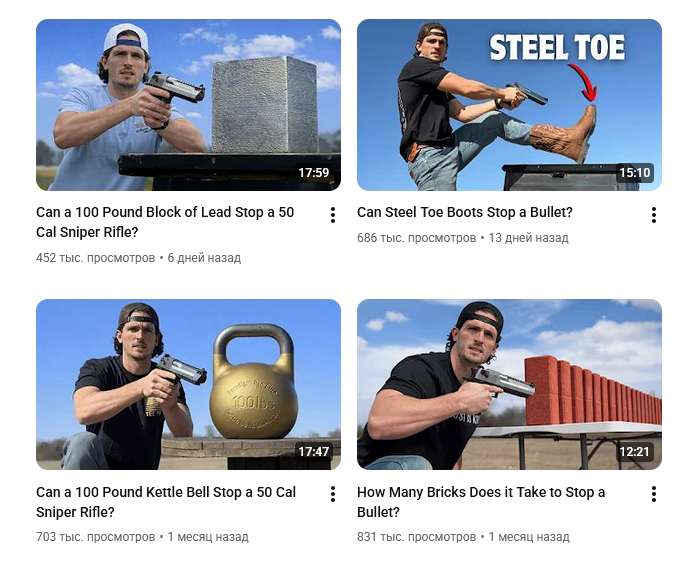Screen dimensions: 674x574
Task: Open options menu for Lead Block video
Action: click(333, 215)
